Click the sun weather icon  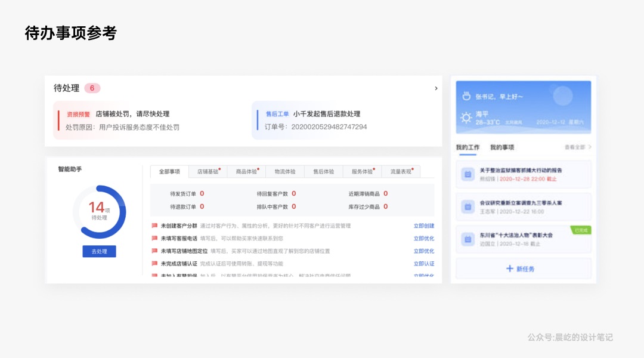466,118
